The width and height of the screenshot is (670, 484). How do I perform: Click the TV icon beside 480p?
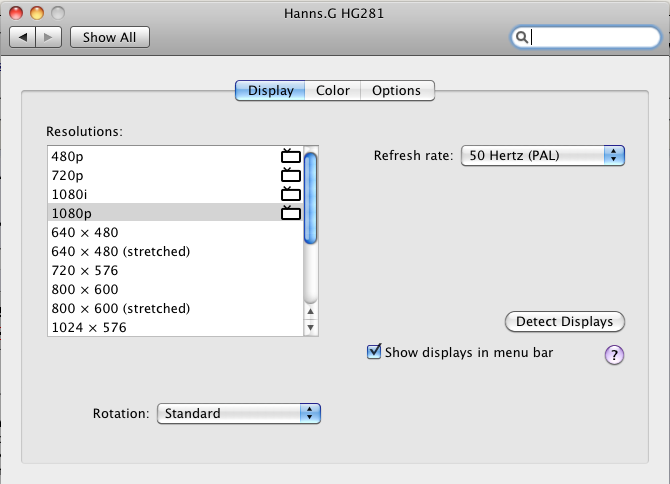pyautogui.click(x=291, y=156)
